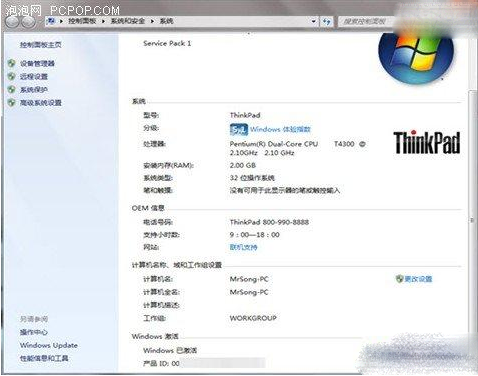Click the 2.00 GB RAM value
This screenshot has height=376, width=478.
pos(243,165)
